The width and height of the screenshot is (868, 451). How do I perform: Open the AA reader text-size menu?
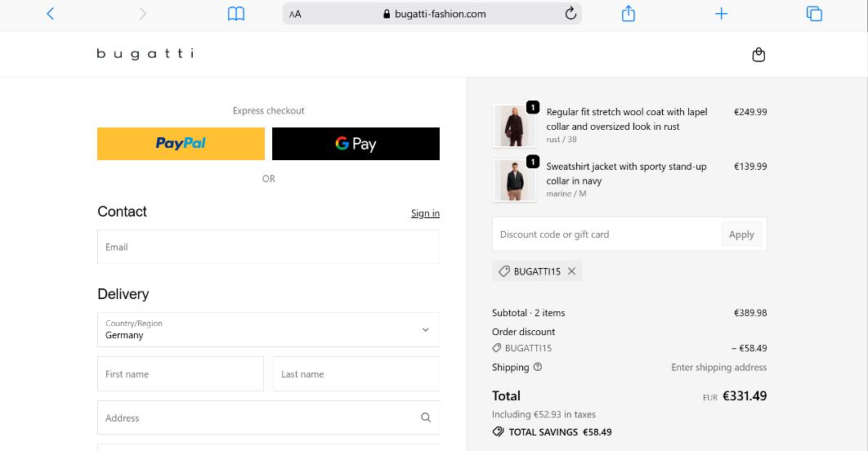[x=295, y=15]
